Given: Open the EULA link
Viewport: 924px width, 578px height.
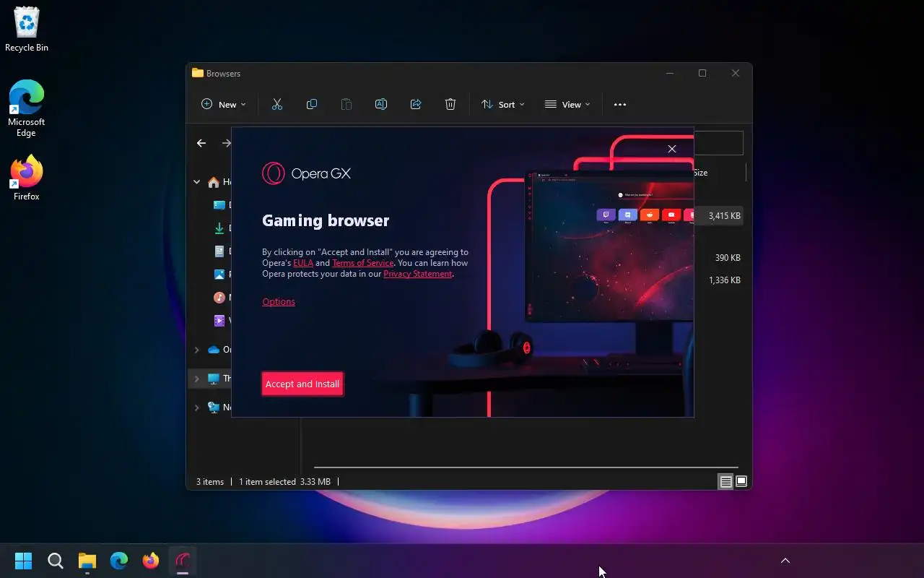Looking at the screenshot, I should click(x=303, y=263).
